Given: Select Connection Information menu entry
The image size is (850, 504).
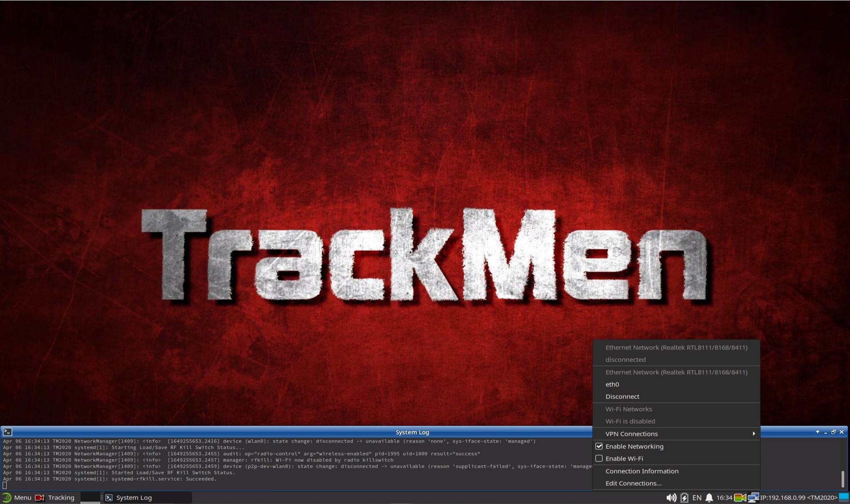Looking at the screenshot, I should (641, 471).
